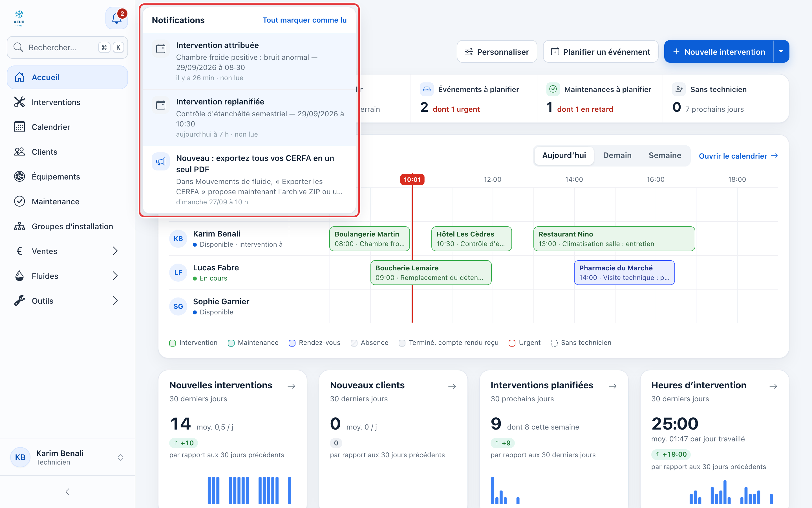Image resolution: width=812 pixels, height=508 pixels.
Task: Open the Nouvelle intervention dropdown arrow
Action: (781, 51)
